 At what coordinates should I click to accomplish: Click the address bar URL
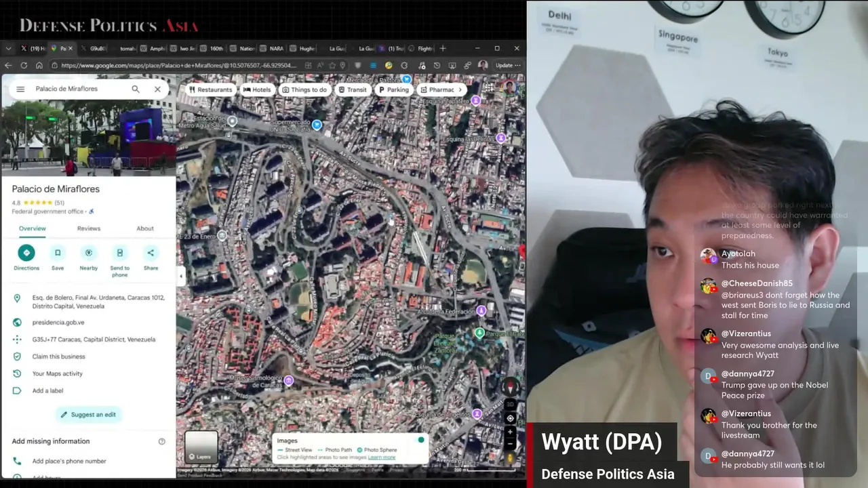click(x=179, y=65)
